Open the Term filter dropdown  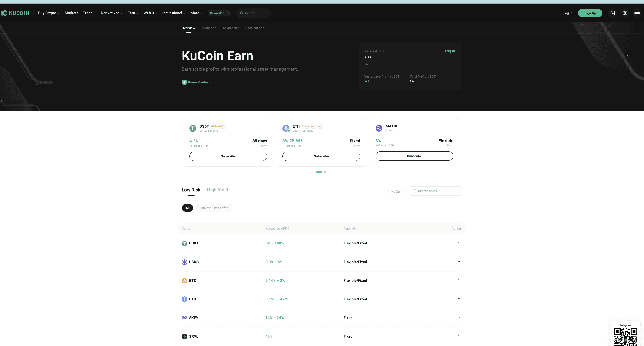(x=354, y=228)
